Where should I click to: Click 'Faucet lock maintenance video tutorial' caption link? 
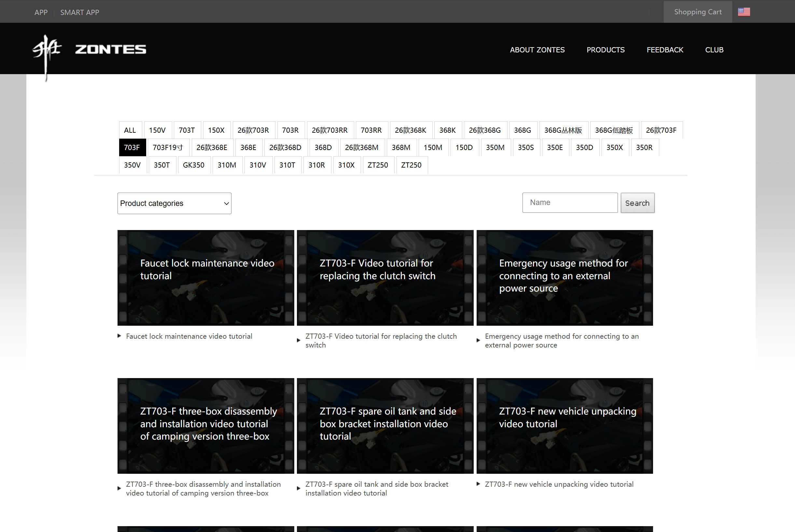click(x=189, y=336)
